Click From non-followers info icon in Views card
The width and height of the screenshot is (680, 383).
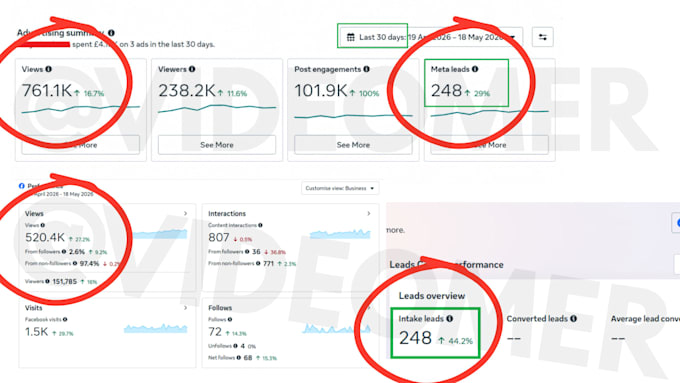pos(75,263)
